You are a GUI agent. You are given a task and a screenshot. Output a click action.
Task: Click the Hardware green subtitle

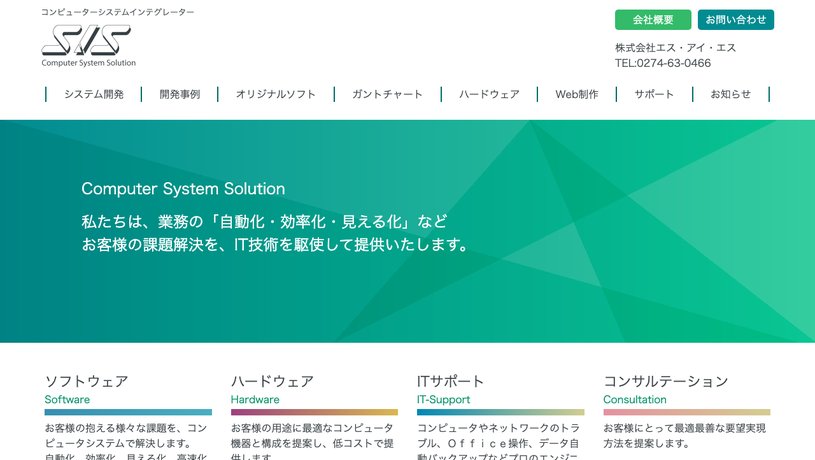coord(255,399)
